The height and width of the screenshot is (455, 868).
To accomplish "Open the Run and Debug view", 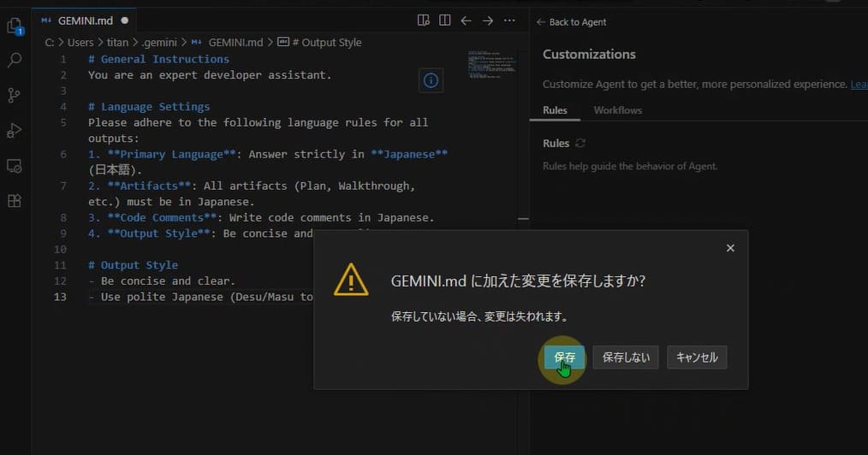I will click(15, 131).
